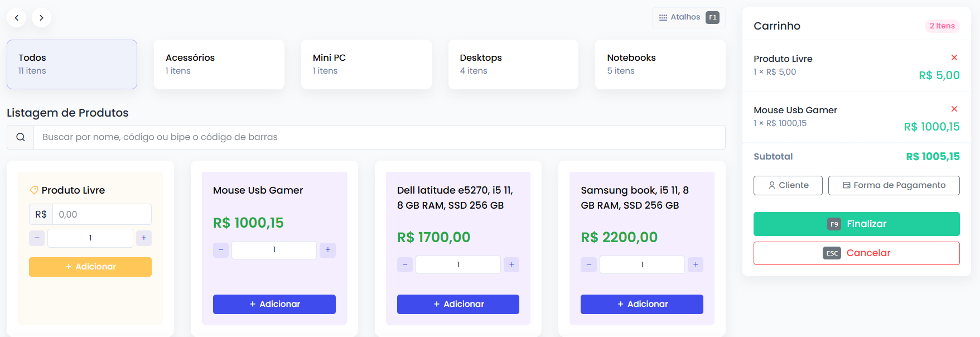Select the Acessórios category tab
Image resolution: width=980 pixels, height=337 pixels.
(x=219, y=64)
